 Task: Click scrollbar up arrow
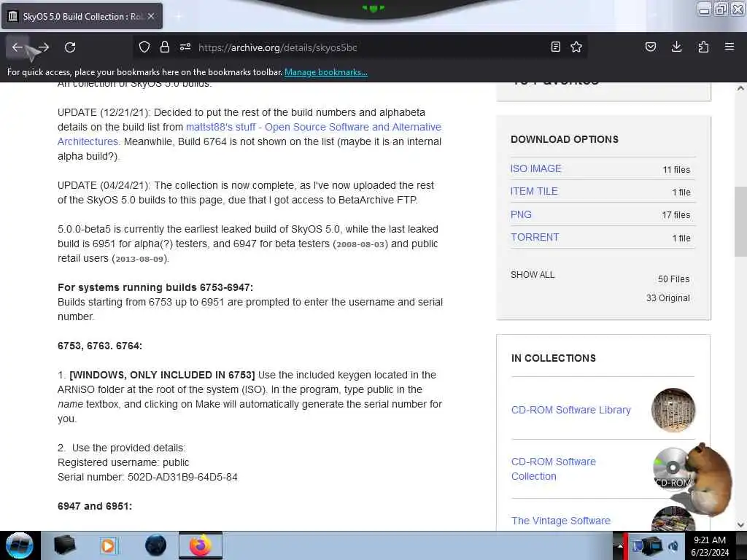(740, 88)
